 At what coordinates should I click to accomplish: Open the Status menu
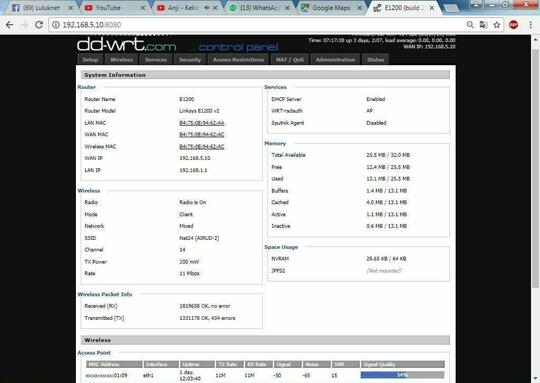[x=375, y=60]
